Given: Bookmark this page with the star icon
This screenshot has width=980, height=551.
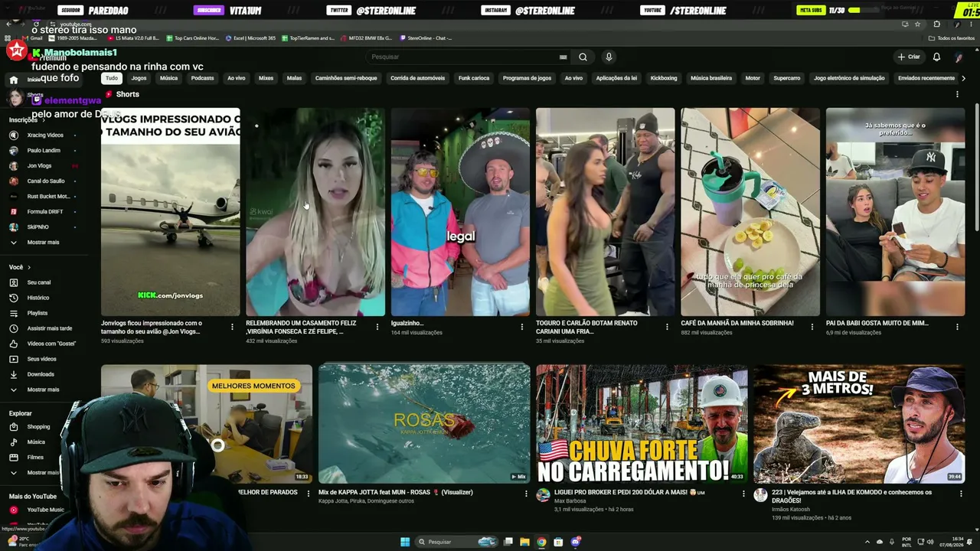Looking at the screenshot, I should [x=916, y=24].
